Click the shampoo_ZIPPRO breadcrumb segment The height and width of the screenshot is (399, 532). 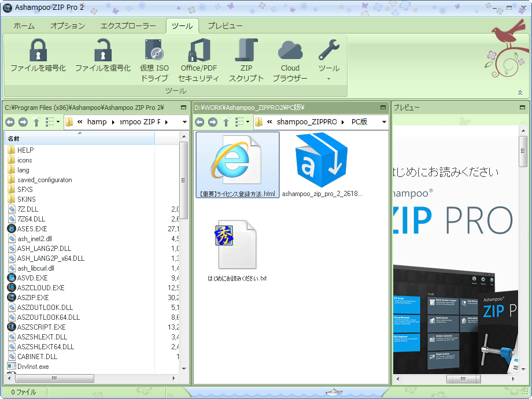click(306, 122)
